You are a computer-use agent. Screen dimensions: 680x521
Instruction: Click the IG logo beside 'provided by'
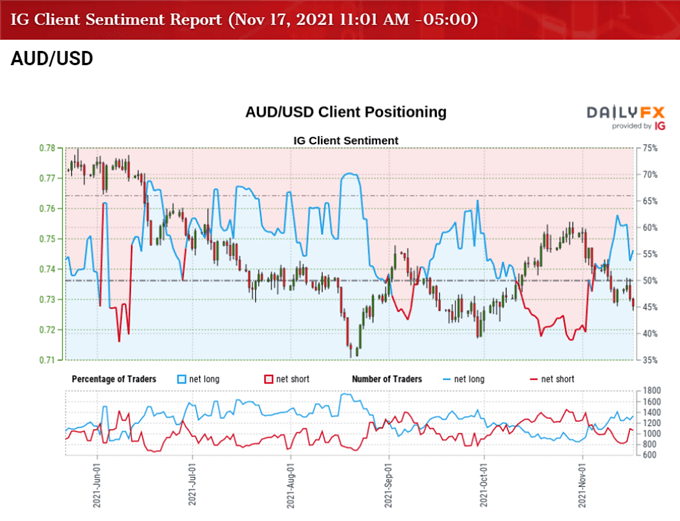(x=660, y=126)
